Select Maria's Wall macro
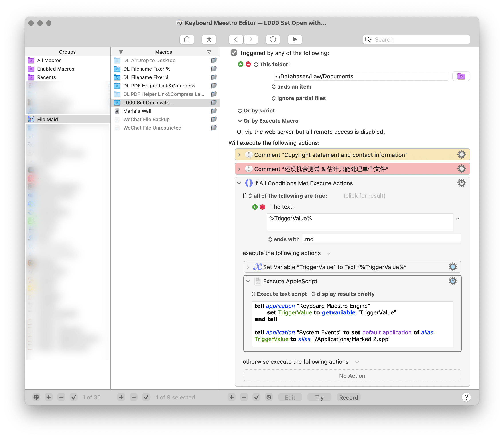Viewport: 504px width, 438px height. 165,111
